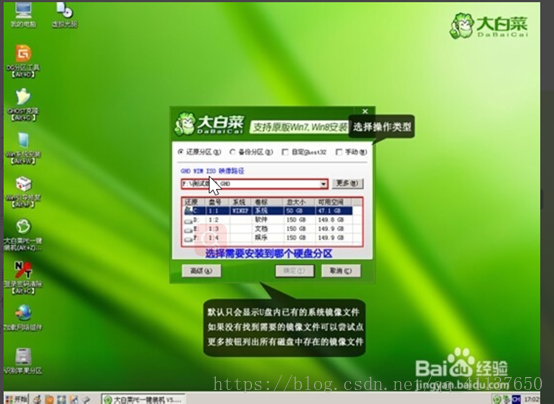Select the E: 1:3 文档 partition row
554x404 pixels.
[268, 229]
